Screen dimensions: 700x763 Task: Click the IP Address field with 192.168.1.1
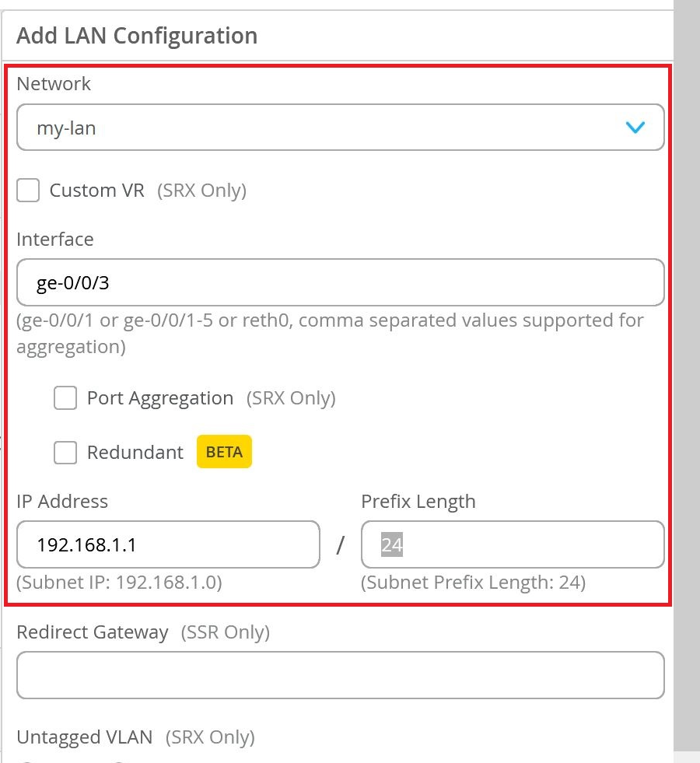[x=168, y=544]
